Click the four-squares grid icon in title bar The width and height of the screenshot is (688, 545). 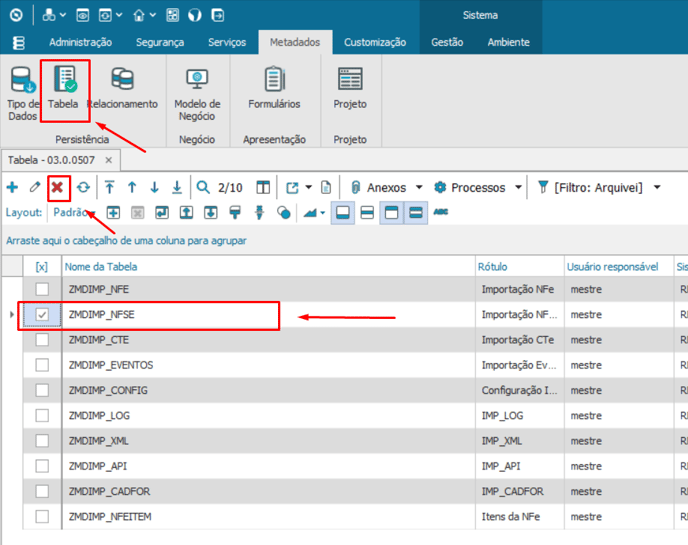tap(172, 15)
